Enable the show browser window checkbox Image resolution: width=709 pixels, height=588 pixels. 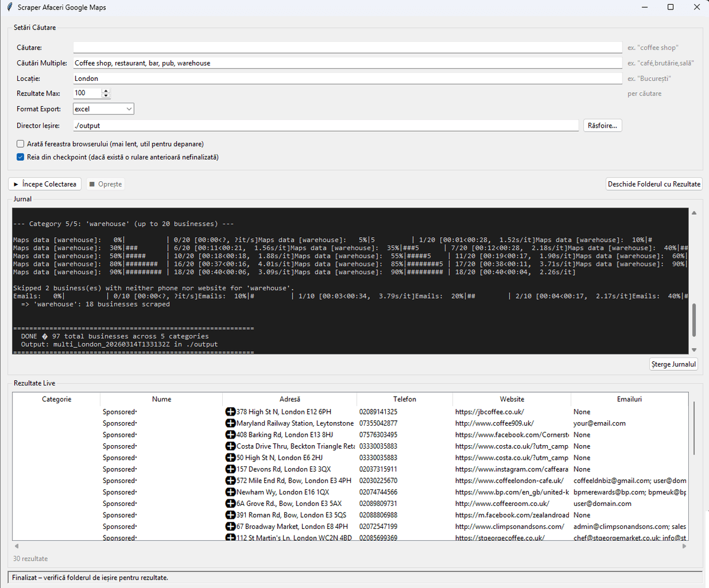click(21, 143)
